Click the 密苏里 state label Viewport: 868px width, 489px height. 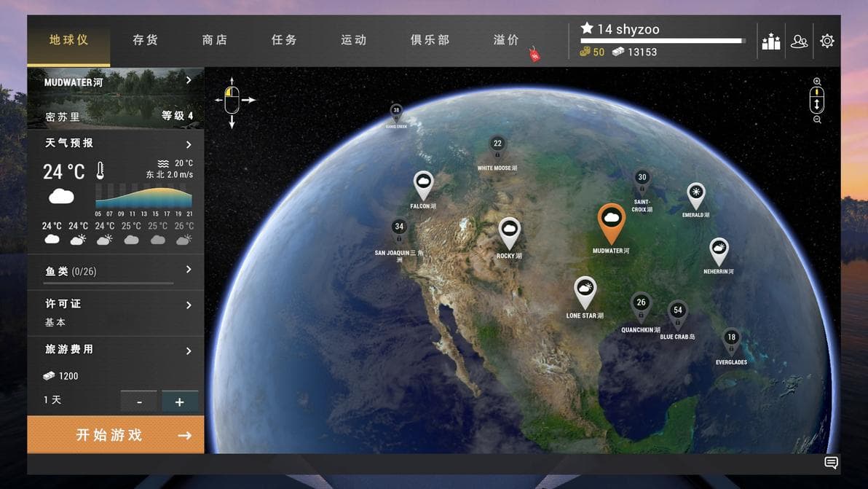(x=62, y=117)
